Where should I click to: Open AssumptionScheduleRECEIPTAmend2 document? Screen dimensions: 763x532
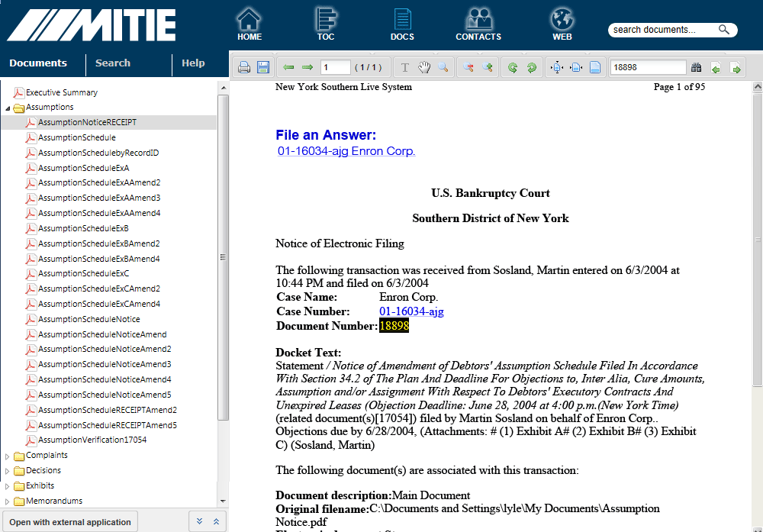click(x=107, y=411)
